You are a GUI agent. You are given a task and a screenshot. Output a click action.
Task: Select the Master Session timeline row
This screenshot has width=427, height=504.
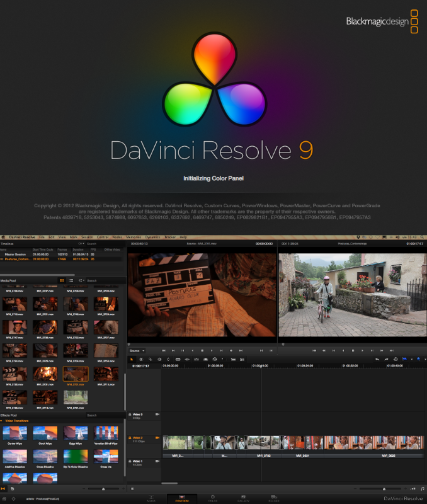pyautogui.click(x=61, y=255)
